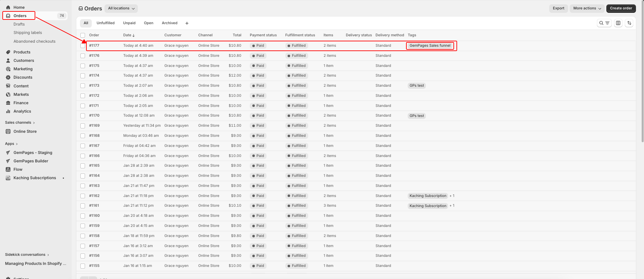644x279 pixels.
Task: Click the search and filter orders icon
Action: click(x=604, y=23)
